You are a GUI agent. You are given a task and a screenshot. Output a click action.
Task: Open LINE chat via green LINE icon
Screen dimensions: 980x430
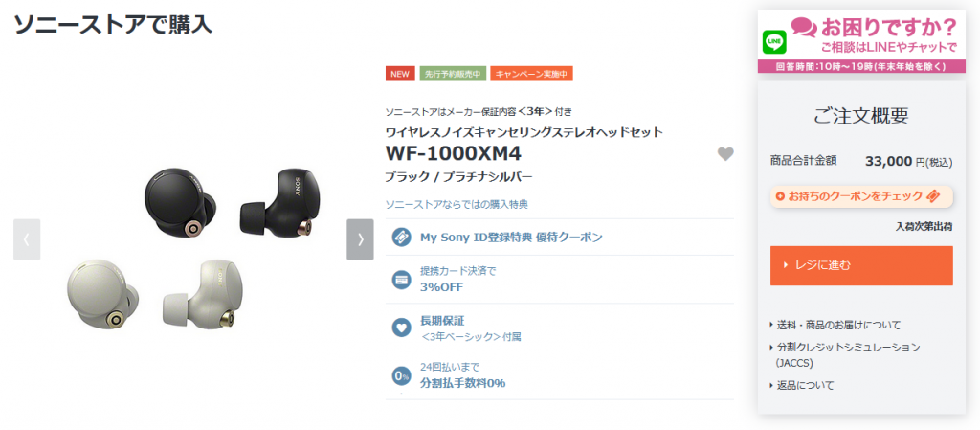coord(774,42)
